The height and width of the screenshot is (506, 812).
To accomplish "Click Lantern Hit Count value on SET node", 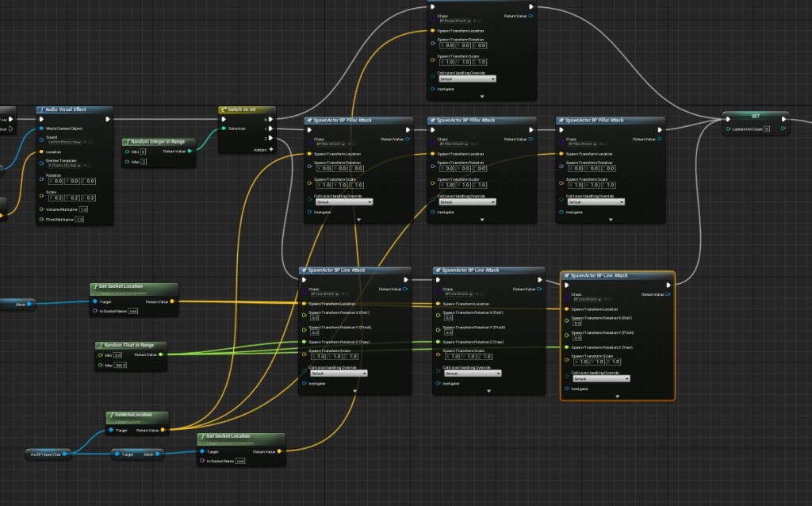I will 767,128.
